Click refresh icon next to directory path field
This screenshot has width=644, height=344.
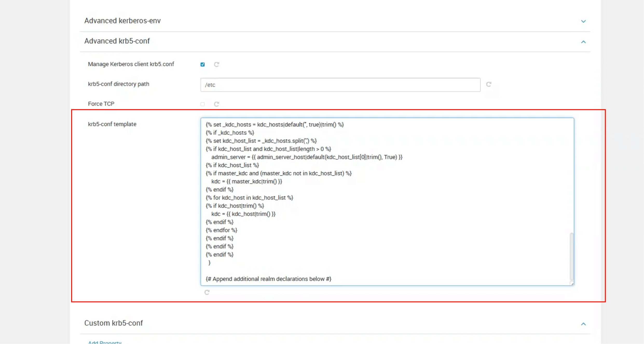click(489, 84)
